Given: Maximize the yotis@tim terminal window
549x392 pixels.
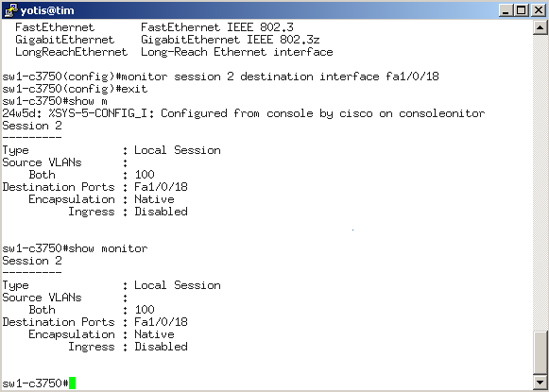Looking at the screenshot, I should pos(521,10).
